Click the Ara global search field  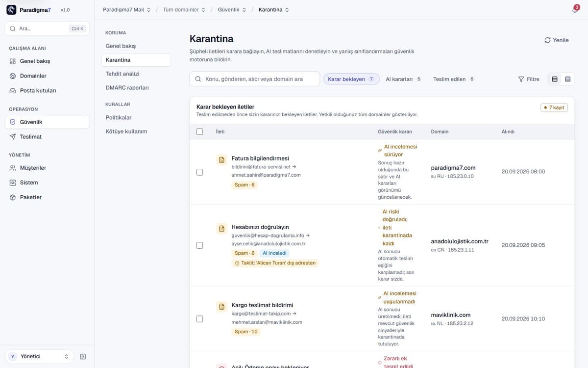[47, 28]
